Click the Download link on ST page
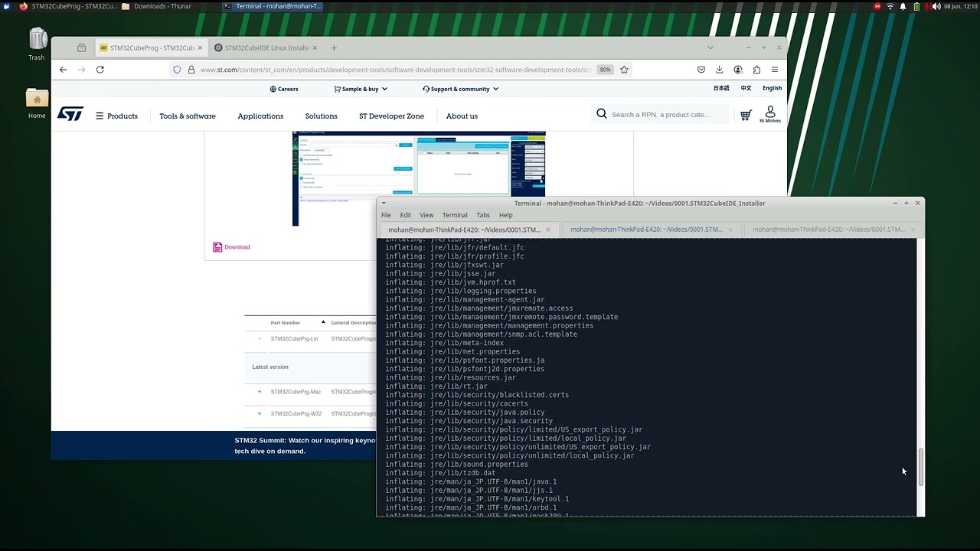 (x=237, y=247)
